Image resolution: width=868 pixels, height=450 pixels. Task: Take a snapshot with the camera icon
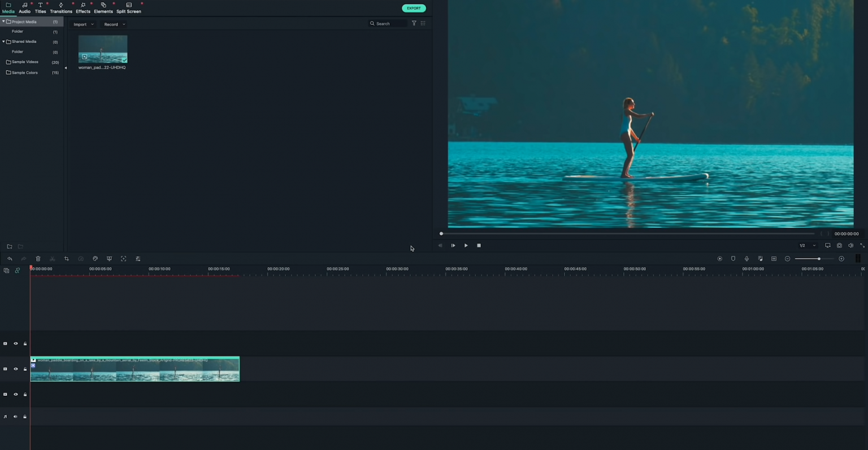click(x=839, y=246)
